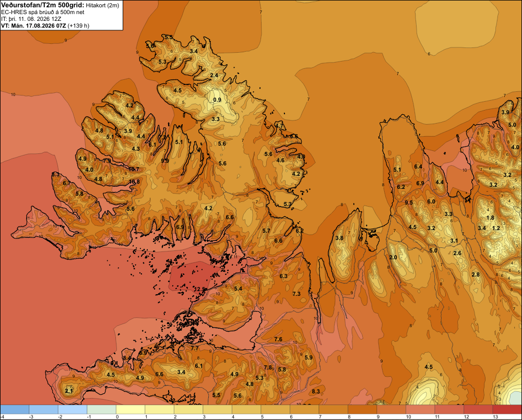Click the temperature value '12.5' on the map
Image resolution: width=522 pixels, height=420 pixels.
(x=199, y=289)
